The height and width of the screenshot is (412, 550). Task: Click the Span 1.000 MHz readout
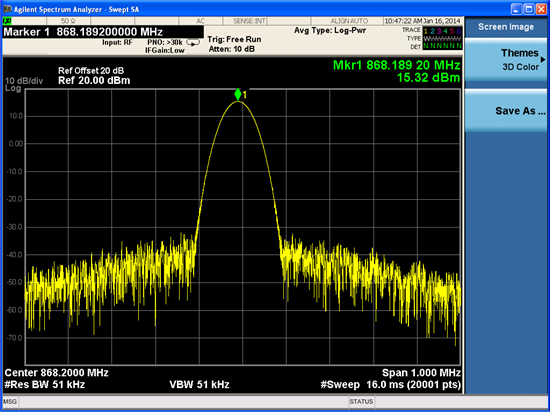click(x=421, y=373)
